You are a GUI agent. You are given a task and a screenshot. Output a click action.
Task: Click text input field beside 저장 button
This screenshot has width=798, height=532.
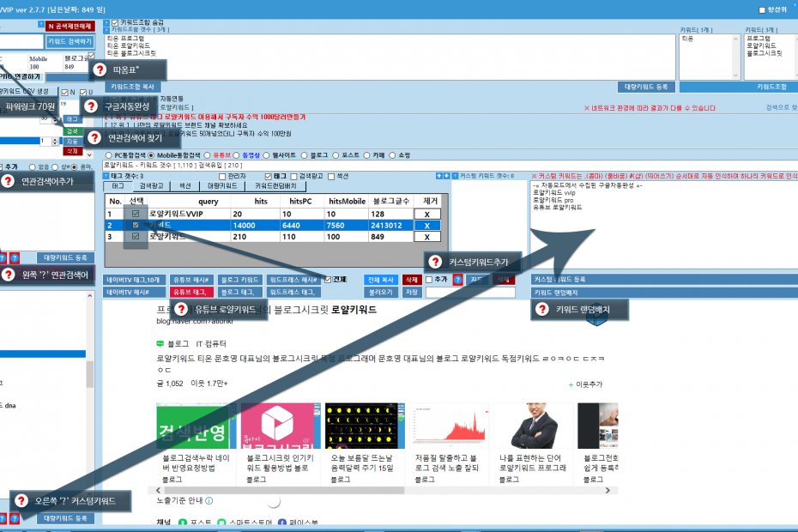(470, 293)
